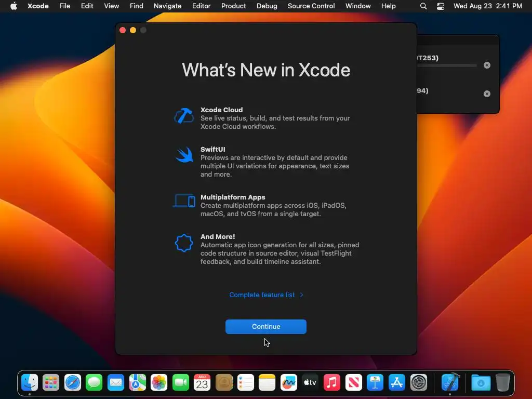Click the SwiftUI swift bird icon
The image size is (532, 399).
tap(184, 155)
